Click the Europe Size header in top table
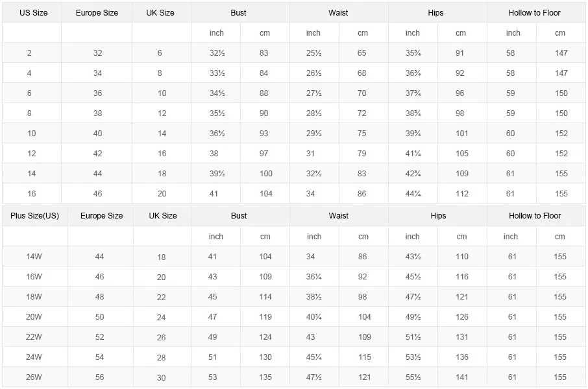Screen dimensions: 588x389 point(97,13)
